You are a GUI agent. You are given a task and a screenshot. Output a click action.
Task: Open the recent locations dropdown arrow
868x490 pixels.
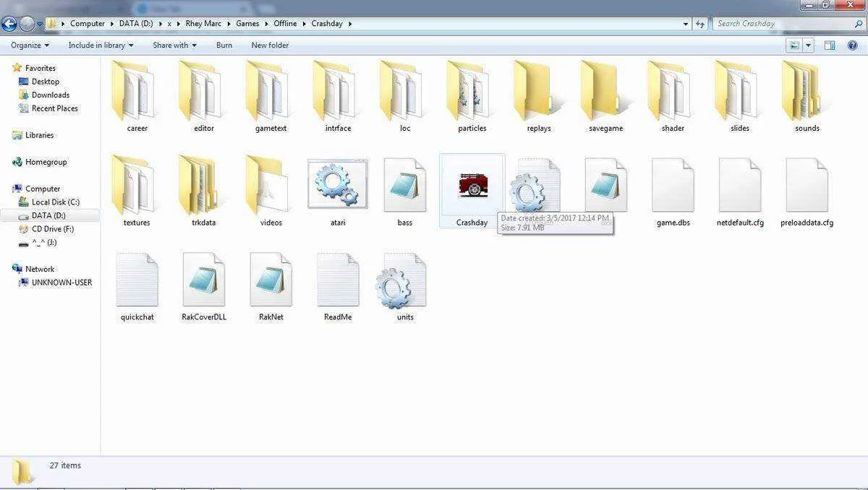[x=40, y=24]
